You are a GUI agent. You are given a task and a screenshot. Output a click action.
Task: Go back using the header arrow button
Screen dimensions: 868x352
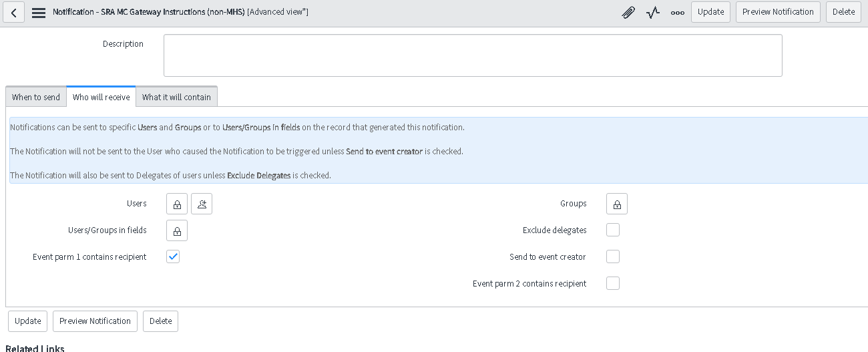pyautogui.click(x=13, y=12)
